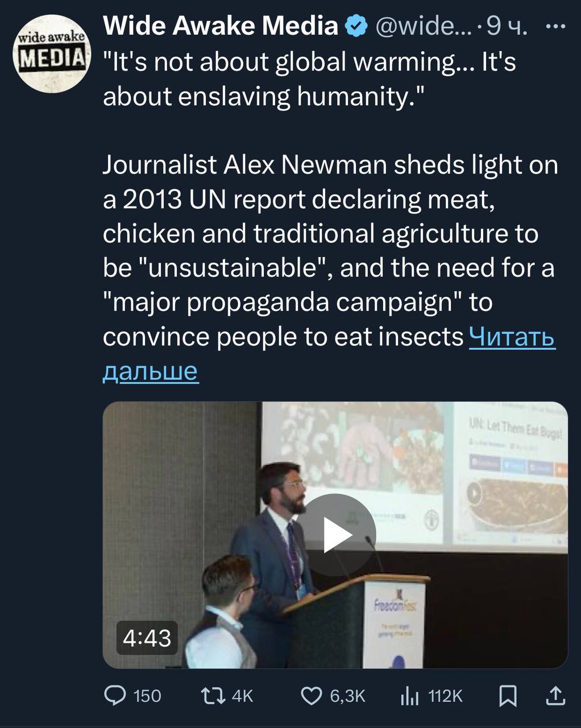Screen dimensions: 581x728
Task: Click the 6,3K likes count
Action: point(347,696)
